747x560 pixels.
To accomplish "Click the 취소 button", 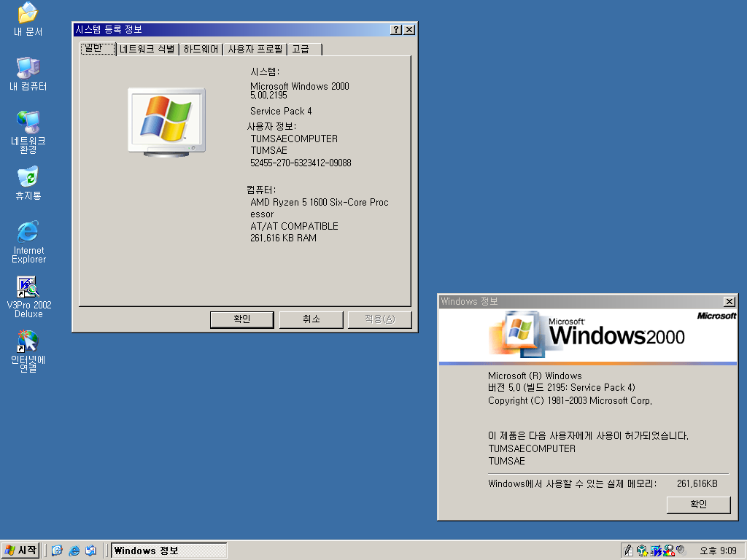I will tap(311, 319).
